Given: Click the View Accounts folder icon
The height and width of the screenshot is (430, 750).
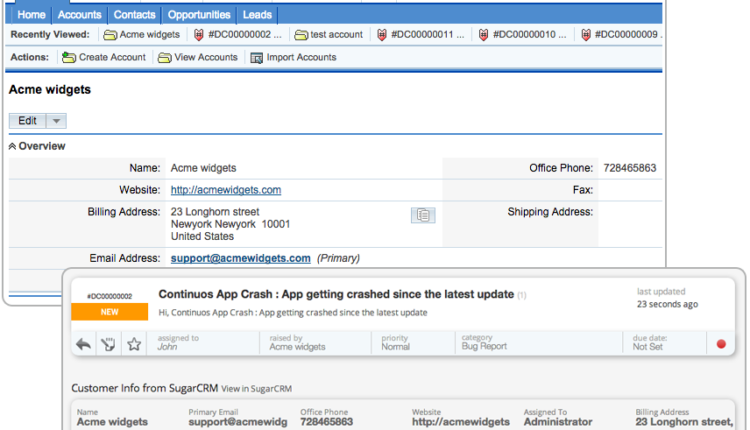Looking at the screenshot, I should (165, 57).
